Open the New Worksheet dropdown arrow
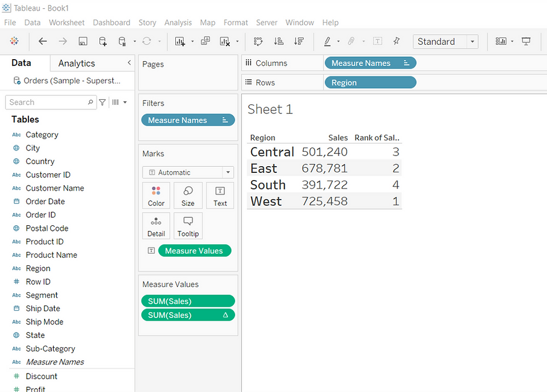Viewport: 547px width, 392px height. click(x=193, y=41)
